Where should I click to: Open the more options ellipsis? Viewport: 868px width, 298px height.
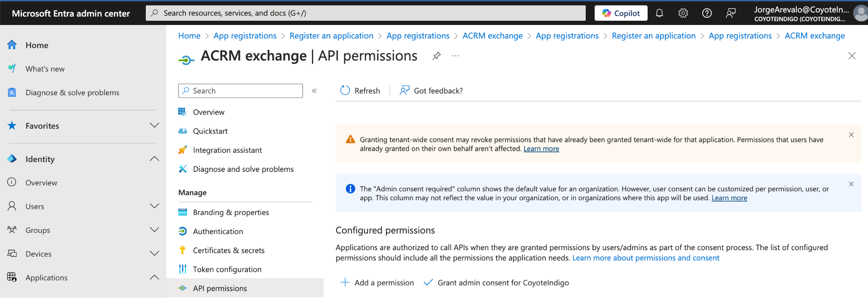[456, 56]
